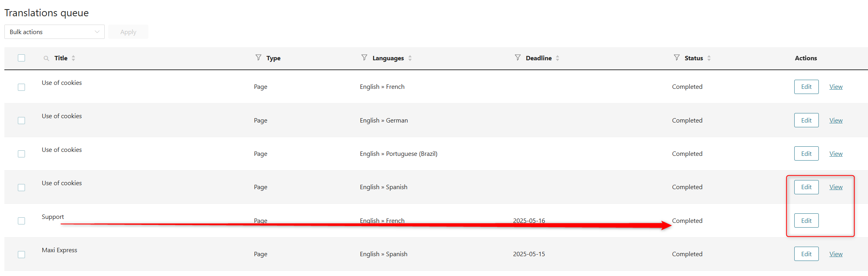Select the Use of cookies Spanish row checkbox
Viewport: 868px width, 276px height.
[21, 187]
